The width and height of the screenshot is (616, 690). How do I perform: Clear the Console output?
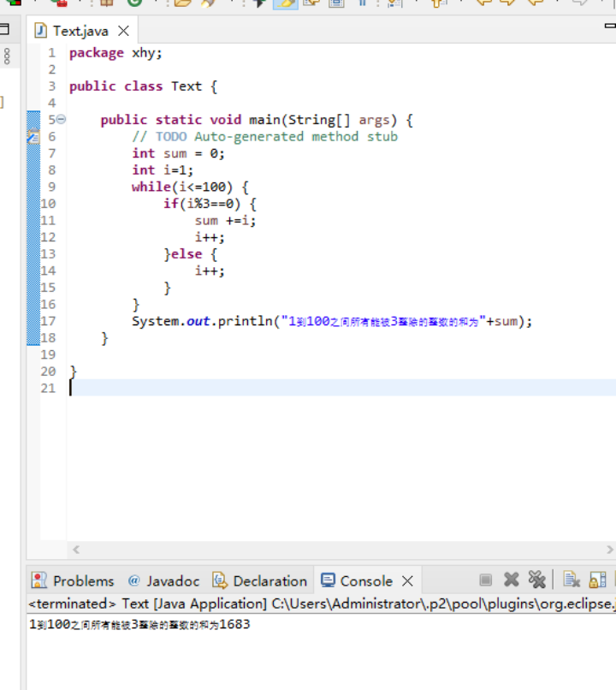(572, 580)
